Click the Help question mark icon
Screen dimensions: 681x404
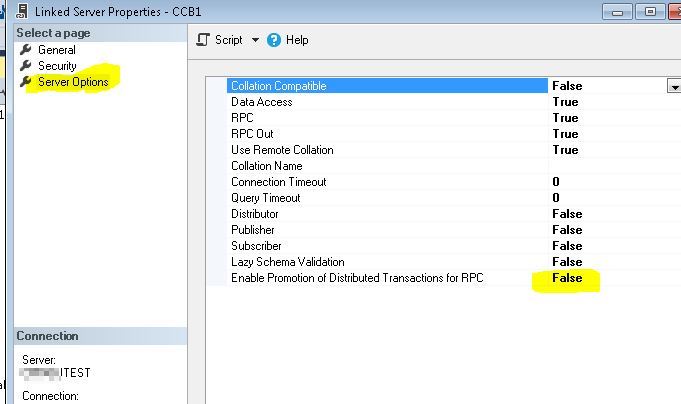click(x=274, y=40)
